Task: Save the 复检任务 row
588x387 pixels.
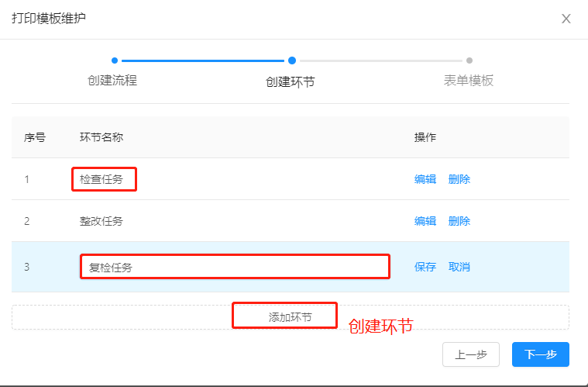Action: pos(425,267)
